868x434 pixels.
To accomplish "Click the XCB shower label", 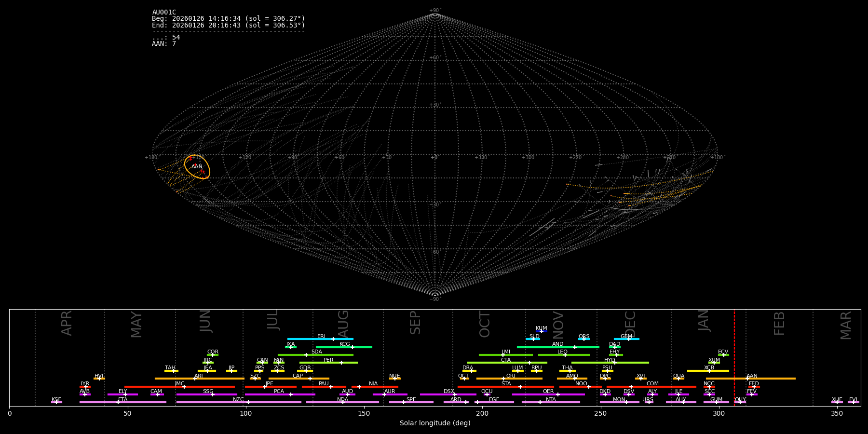I will point(709,368).
